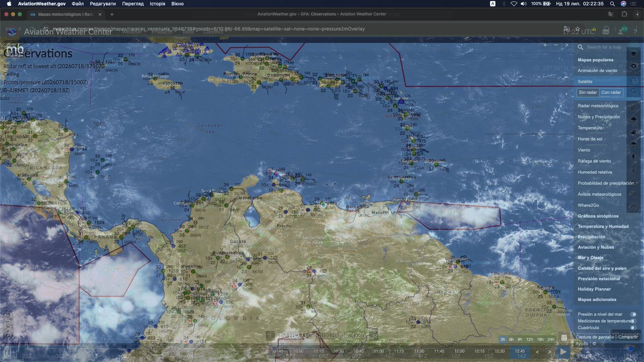Image resolution: width=644 pixels, height=362 pixels.
Task: Open the calendar date picker icon
Action: pos(564,338)
